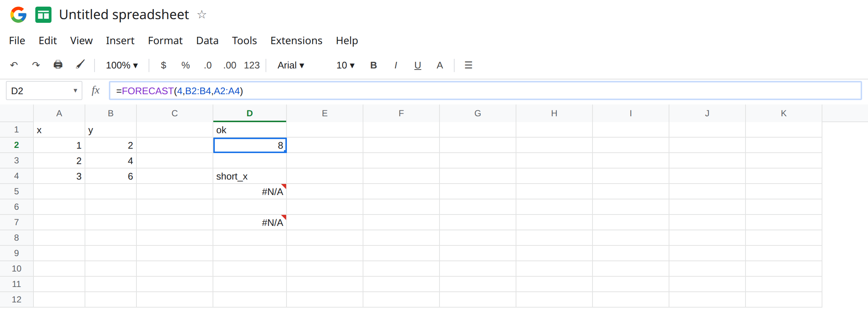868x312 pixels.
Task: Click the fx function icon
Action: 96,91
